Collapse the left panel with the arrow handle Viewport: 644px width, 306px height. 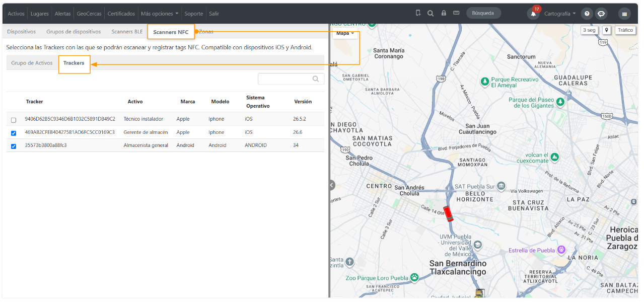pyautogui.click(x=331, y=185)
